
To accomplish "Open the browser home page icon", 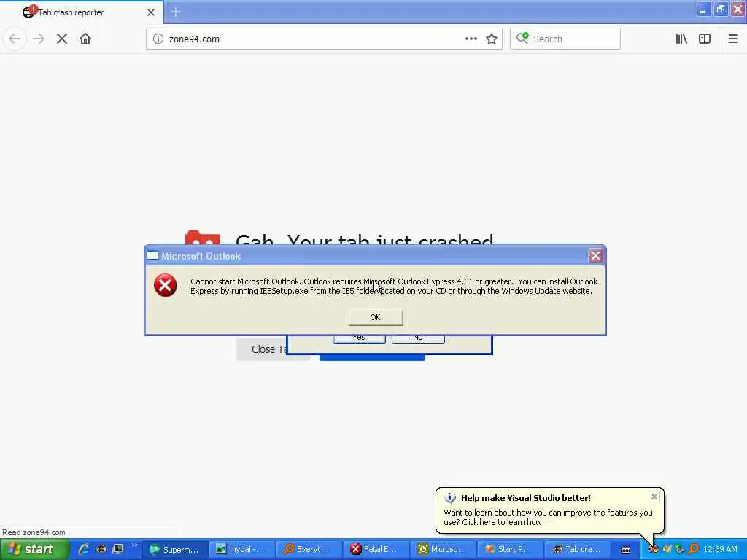I will (x=85, y=39).
